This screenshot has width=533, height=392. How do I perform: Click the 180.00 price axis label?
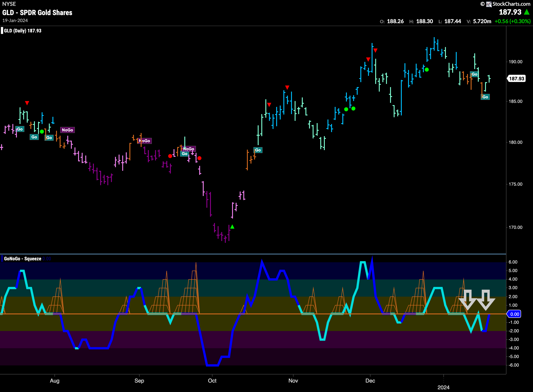coord(515,142)
